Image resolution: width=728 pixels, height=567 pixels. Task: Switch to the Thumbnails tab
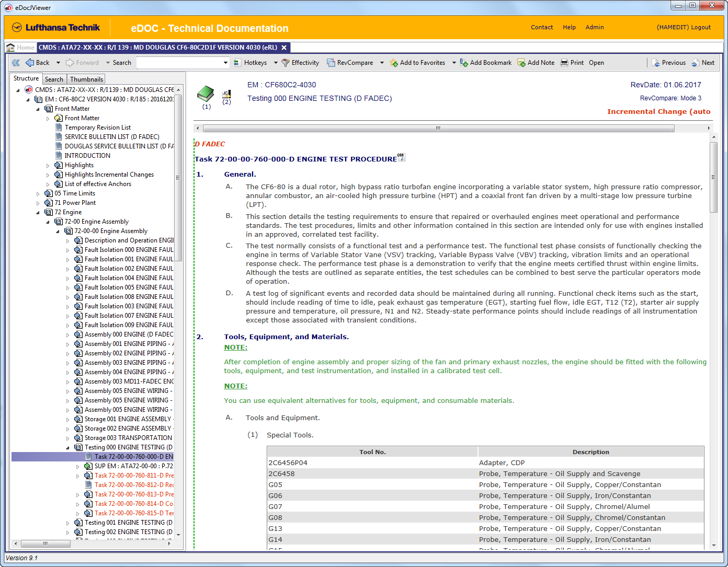click(86, 79)
